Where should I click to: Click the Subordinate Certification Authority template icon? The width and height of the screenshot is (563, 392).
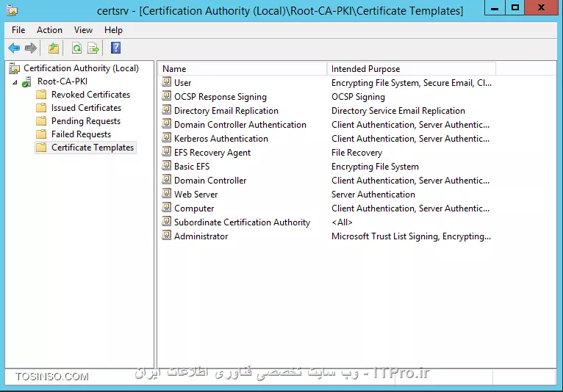point(166,222)
